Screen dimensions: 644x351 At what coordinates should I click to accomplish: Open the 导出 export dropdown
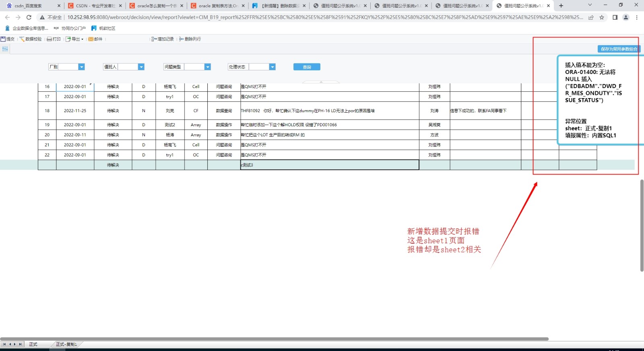(x=75, y=39)
